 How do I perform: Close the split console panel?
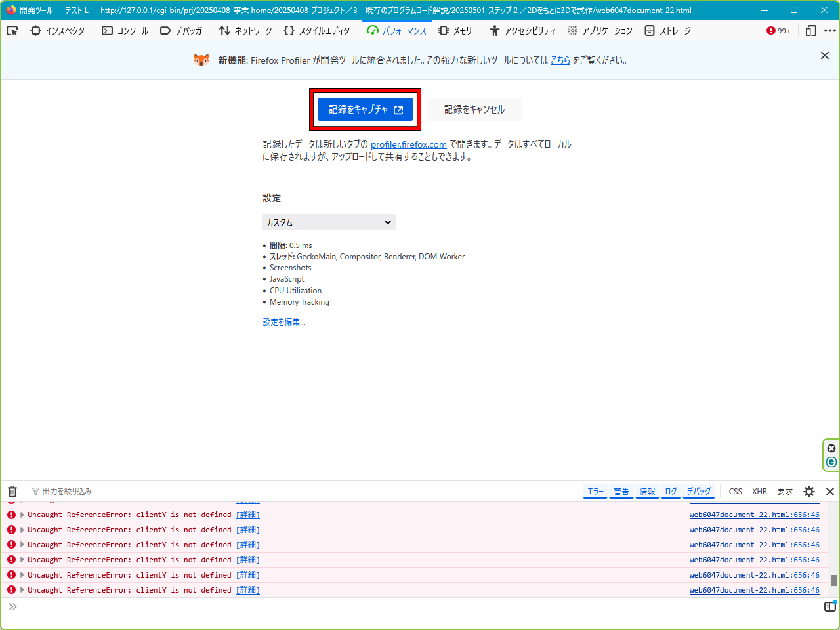click(830, 492)
